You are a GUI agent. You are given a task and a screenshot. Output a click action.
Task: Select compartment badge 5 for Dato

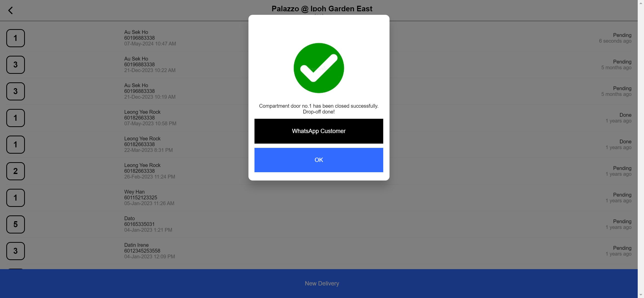(x=15, y=224)
